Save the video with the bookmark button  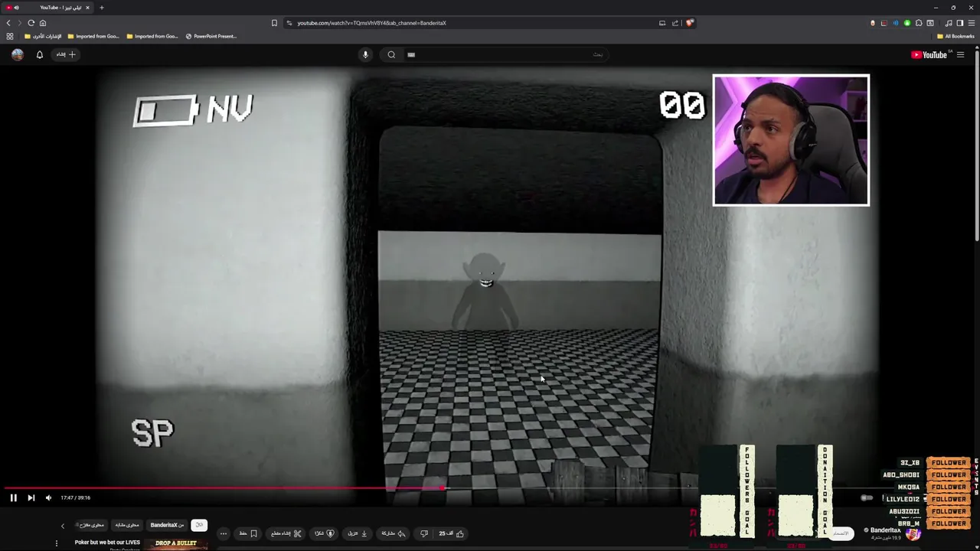tap(248, 533)
